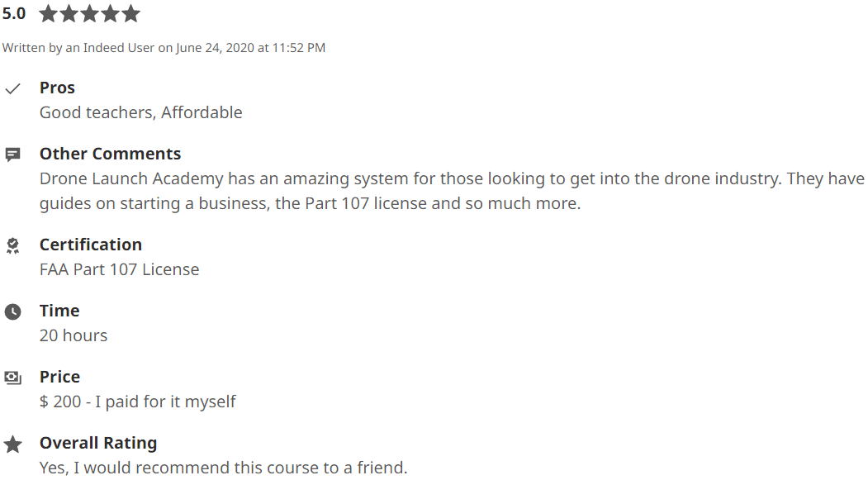Click the FAA Part 107 License text
Screen dimensions: 868x480
(119, 269)
